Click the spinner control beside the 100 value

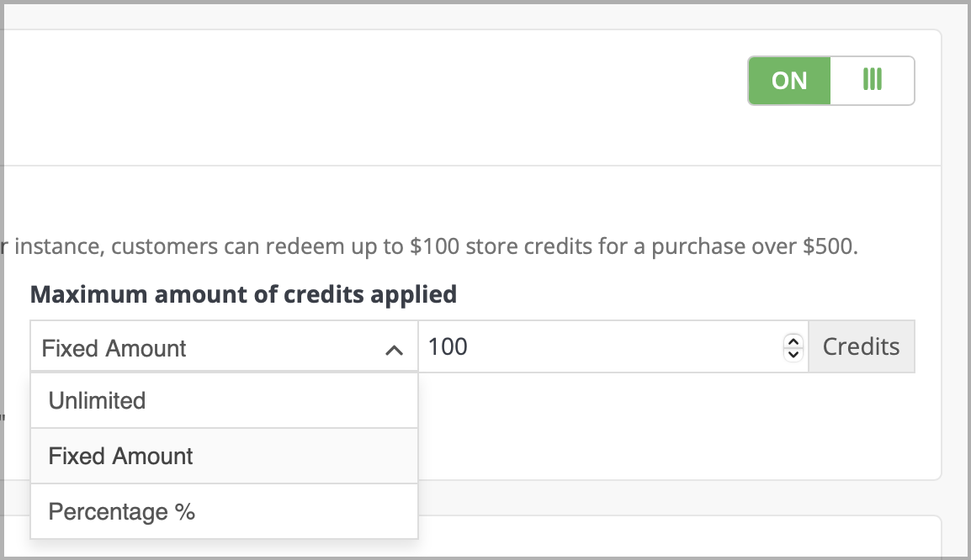792,346
